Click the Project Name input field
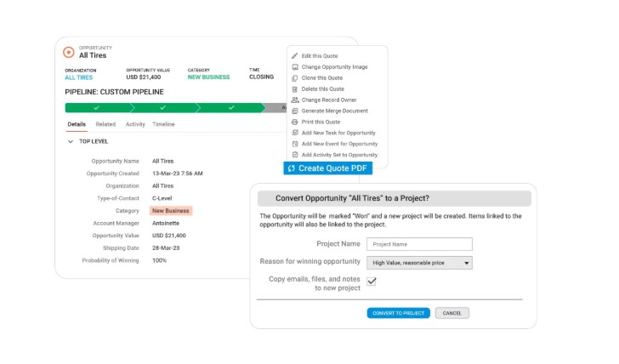This screenshot has height=364, width=619. click(418, 244)
